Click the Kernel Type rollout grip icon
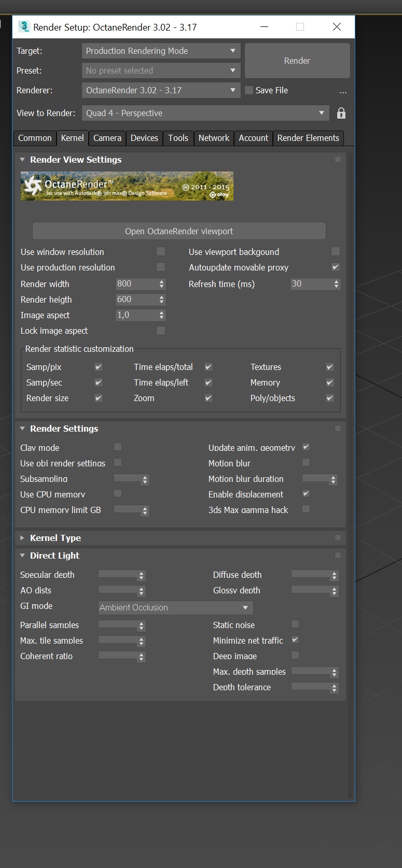The height and width of the screenshot is (868, 402). pyautogui.click(x=338, y=538)
